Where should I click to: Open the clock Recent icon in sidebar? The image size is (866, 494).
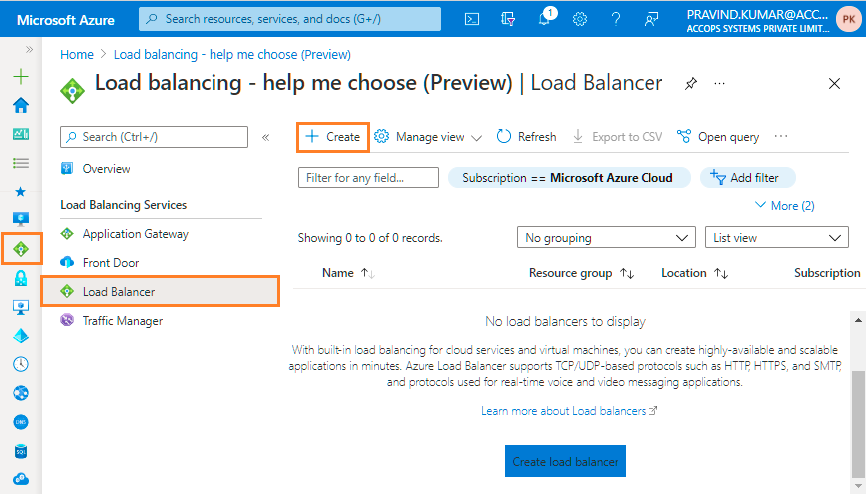[x=21, y=364]
